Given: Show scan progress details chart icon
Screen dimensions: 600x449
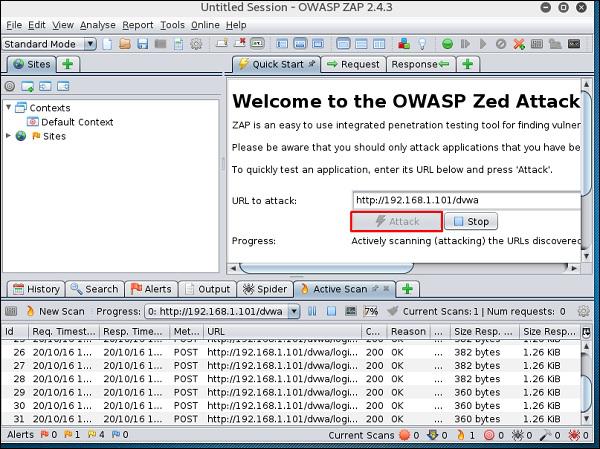Looking at the screenshot, I should [351, 311].
